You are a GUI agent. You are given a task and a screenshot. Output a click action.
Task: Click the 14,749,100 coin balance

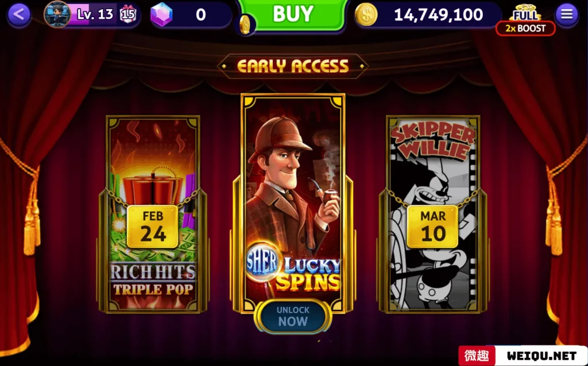point(438,14)
